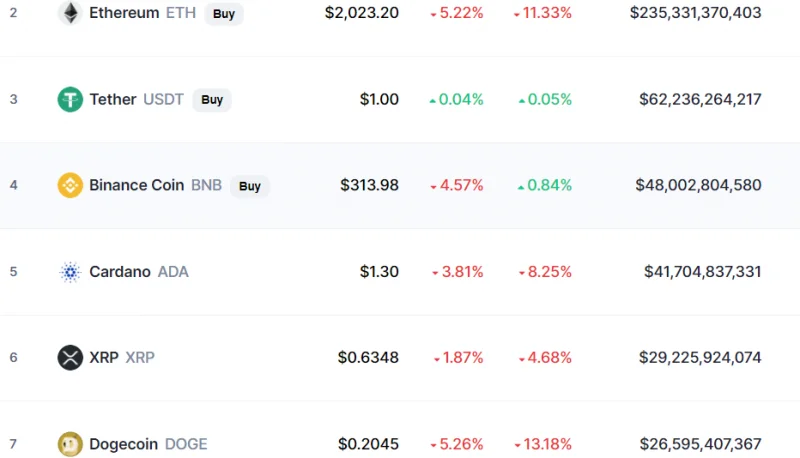Image resolution: width=800 pixels, height=458 pixels.
Task: Click Buy beside Binance Coin BNB
Action: click(249, 186)
